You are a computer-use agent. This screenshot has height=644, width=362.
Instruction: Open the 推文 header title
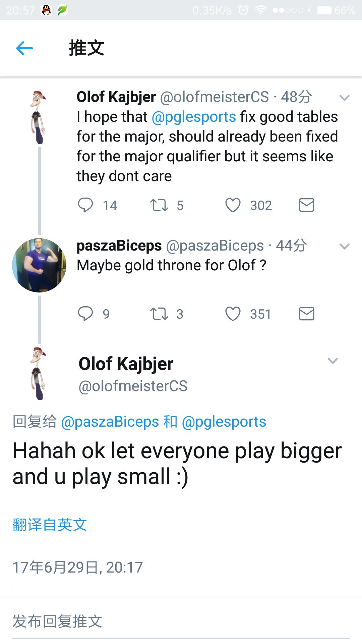pyautogui.click(x=86, y=48)
